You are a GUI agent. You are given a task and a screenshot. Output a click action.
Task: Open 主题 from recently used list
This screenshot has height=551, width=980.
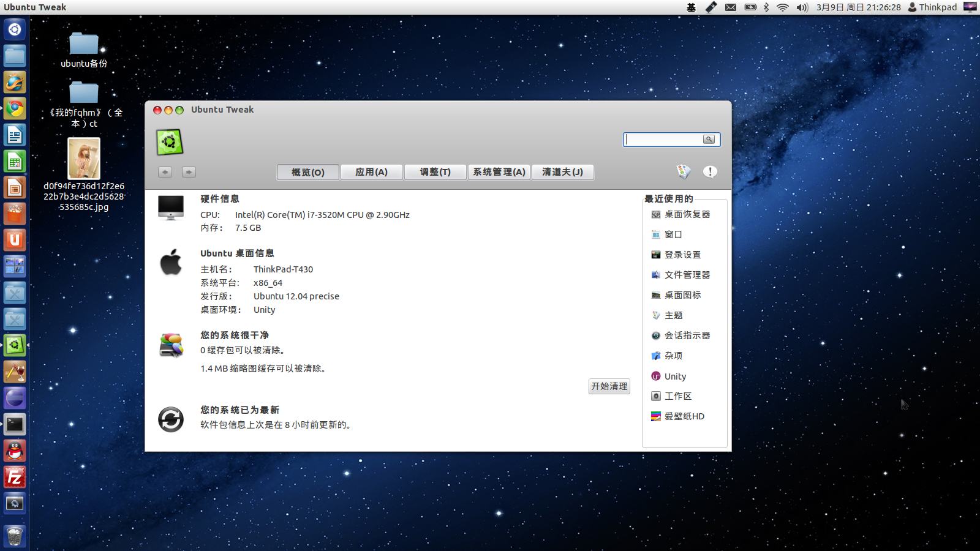click(666, 315)
